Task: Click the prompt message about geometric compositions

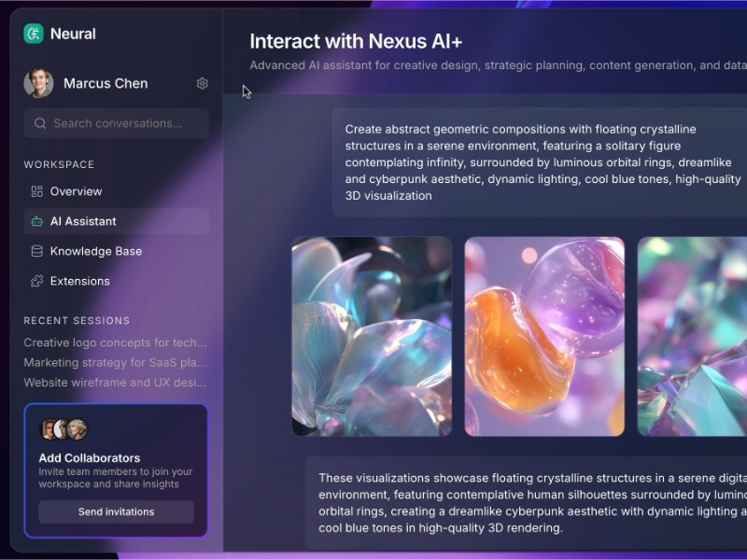Action: [540, 162]
